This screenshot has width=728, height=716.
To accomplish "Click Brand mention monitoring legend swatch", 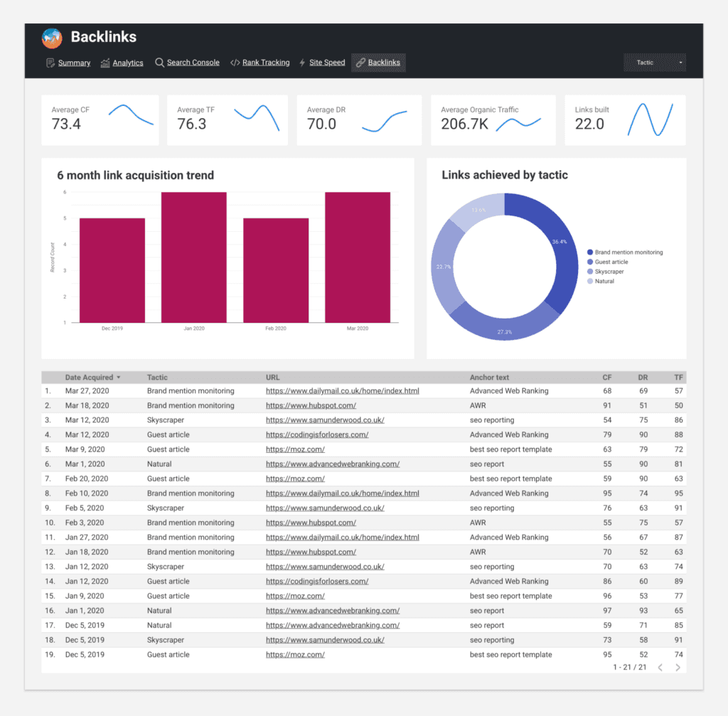I will pyautogui.click(x=590, y=252).
